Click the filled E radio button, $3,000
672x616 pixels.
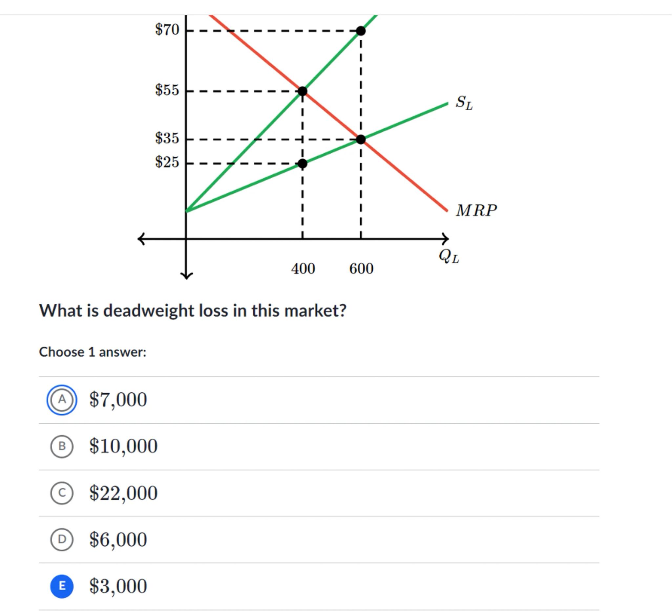(62, 586)
